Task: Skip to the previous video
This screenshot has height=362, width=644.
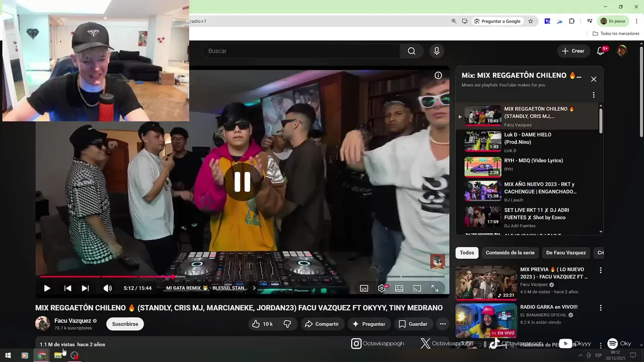Action: tap(67, 288)
